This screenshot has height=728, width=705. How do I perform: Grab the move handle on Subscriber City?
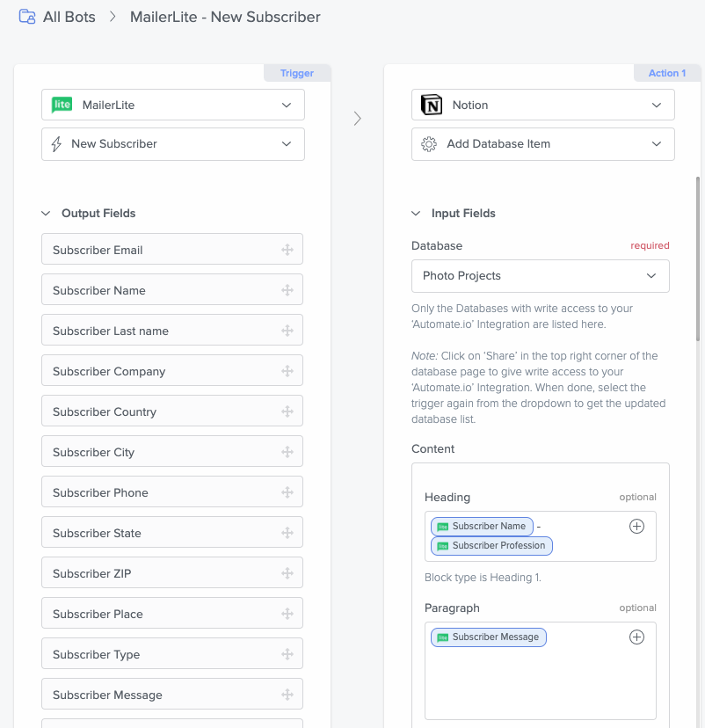coord(287,452)
